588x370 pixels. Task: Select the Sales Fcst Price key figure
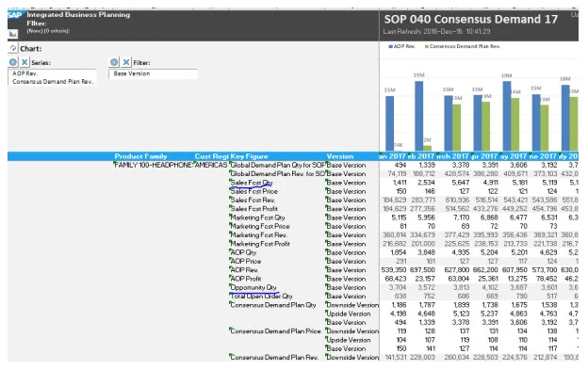click(x=253, y=191)
